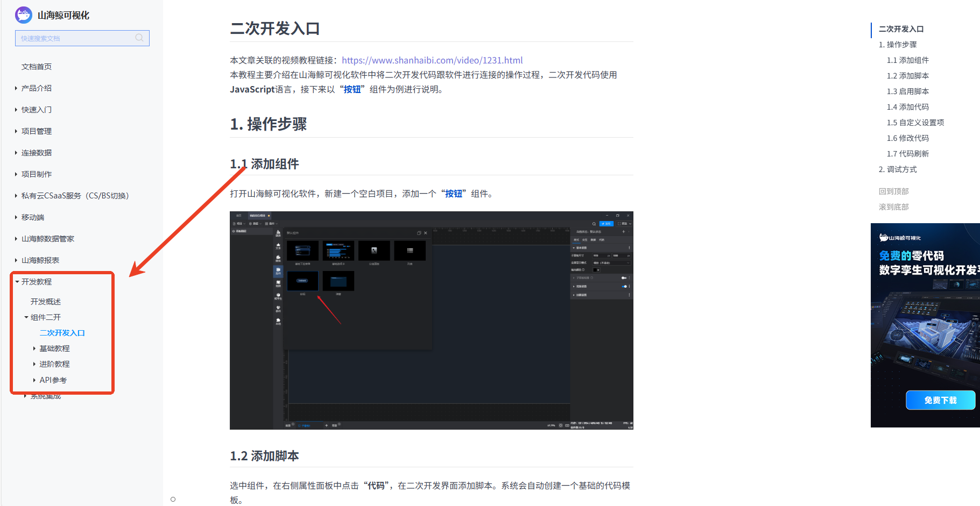
Task: Jump to 1.3 启用脚本 in contents
Action: pos(908,91)
